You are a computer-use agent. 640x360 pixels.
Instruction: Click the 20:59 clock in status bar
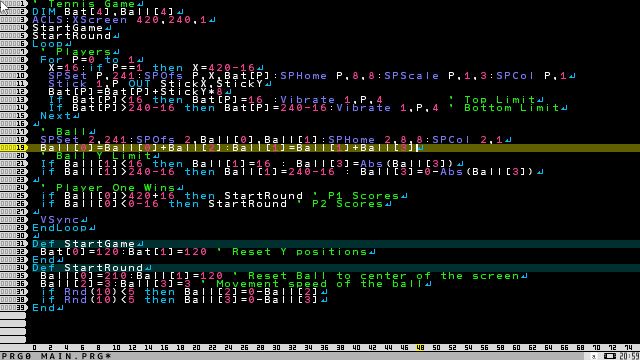pos(629,356)
